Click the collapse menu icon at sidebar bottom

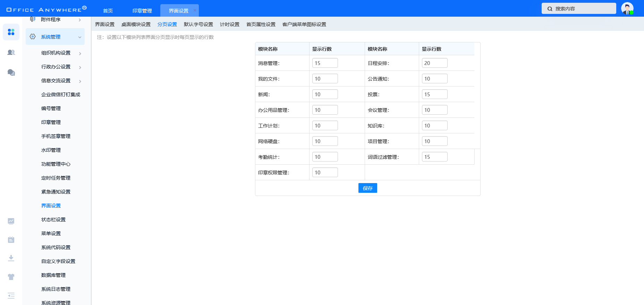point(11,296)
